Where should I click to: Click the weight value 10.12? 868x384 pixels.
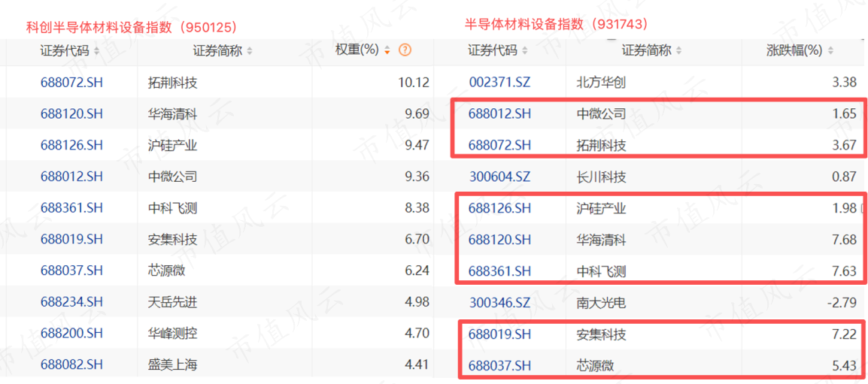tap(414, 83)
